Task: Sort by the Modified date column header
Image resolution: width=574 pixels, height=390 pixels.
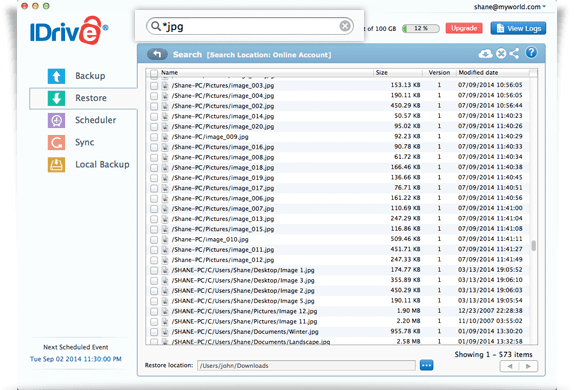Action: (478, 73)
